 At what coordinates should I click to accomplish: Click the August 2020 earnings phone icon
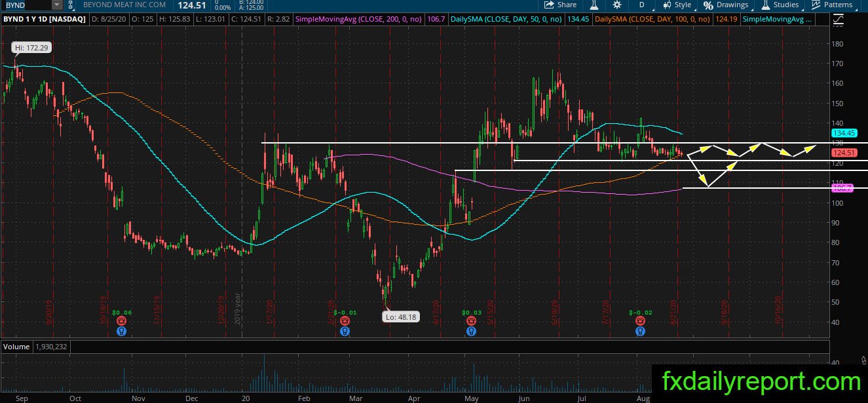(640, 321)
